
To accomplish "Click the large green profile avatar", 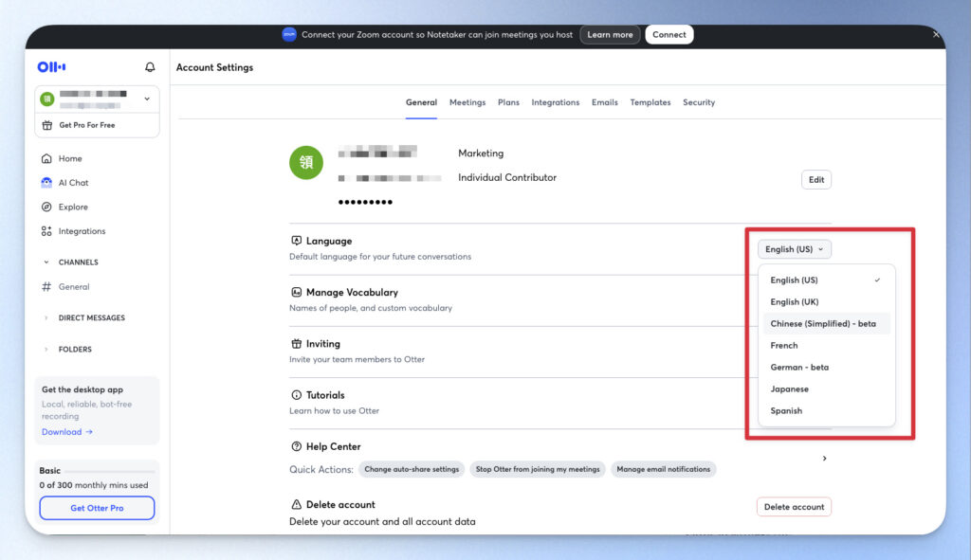I will 306,162.
